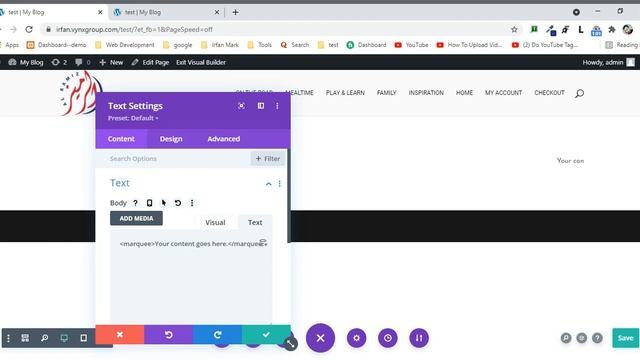Open YouTube bookmark
The width and height of the screenshot is (640, 360).
(411, 45)
